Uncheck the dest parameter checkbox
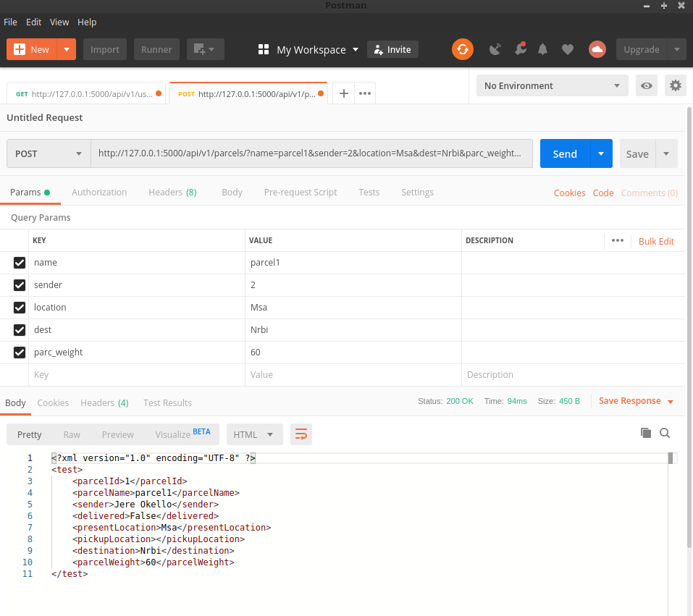 coord(20,329)
